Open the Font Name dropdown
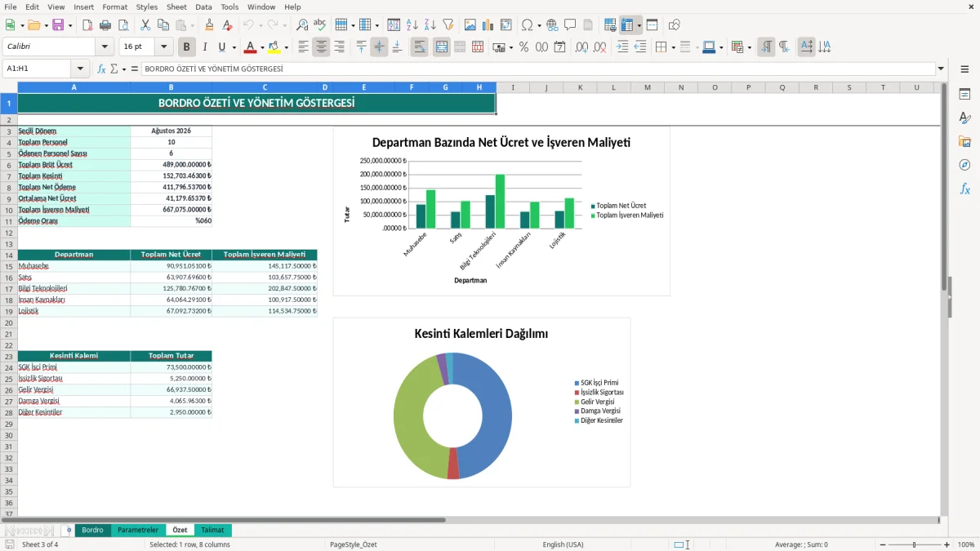Screen dimensions: 980x551 coord(104,47)
